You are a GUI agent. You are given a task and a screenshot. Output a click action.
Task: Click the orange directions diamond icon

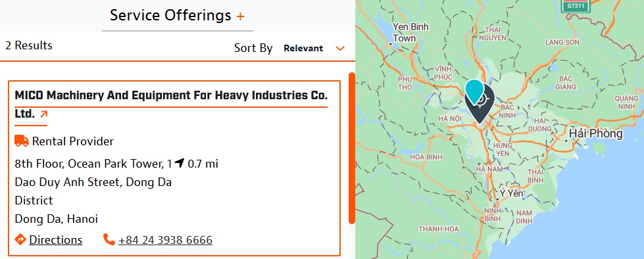point(20,239)
